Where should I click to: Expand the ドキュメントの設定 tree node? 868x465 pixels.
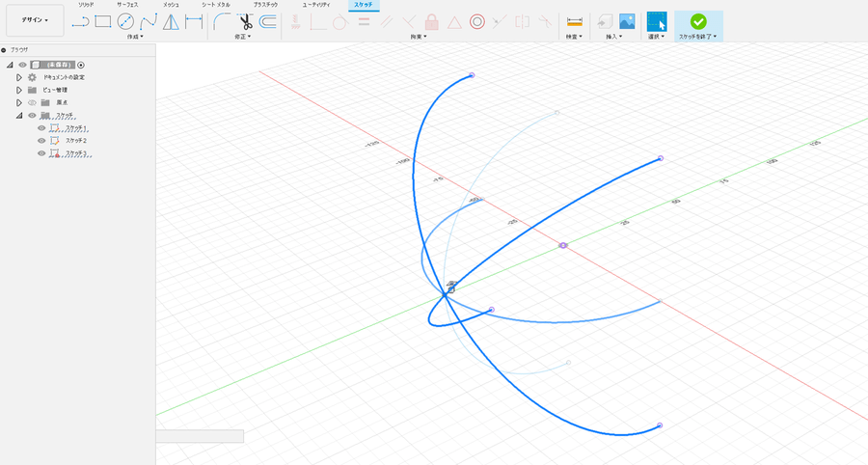pyautogui.click(x=19, y=77)
